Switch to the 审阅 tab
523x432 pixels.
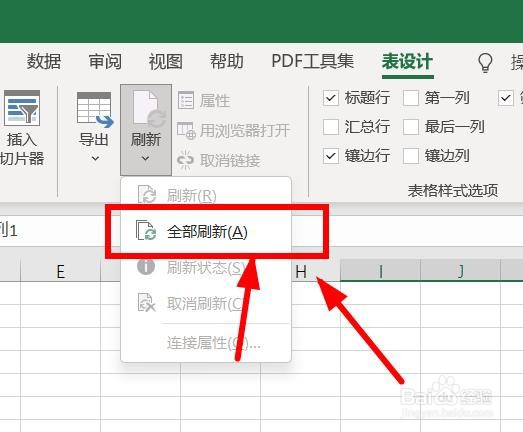point(105,62)
